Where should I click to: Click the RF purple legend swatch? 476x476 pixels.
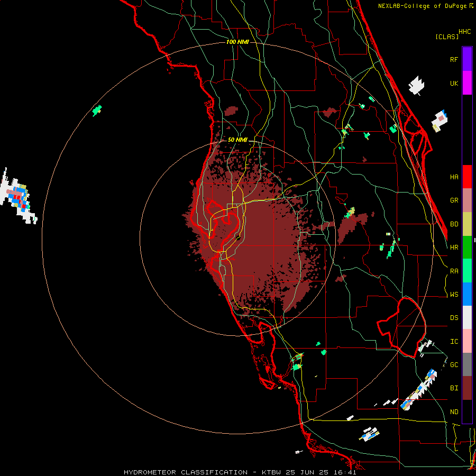(x=467, y=59)
